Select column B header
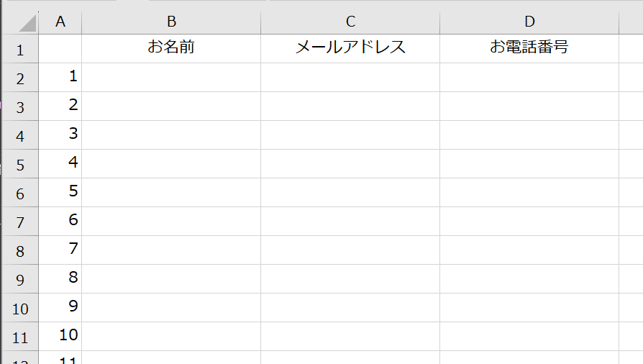This screenshot has width=643, height=364. pos(171,22)
